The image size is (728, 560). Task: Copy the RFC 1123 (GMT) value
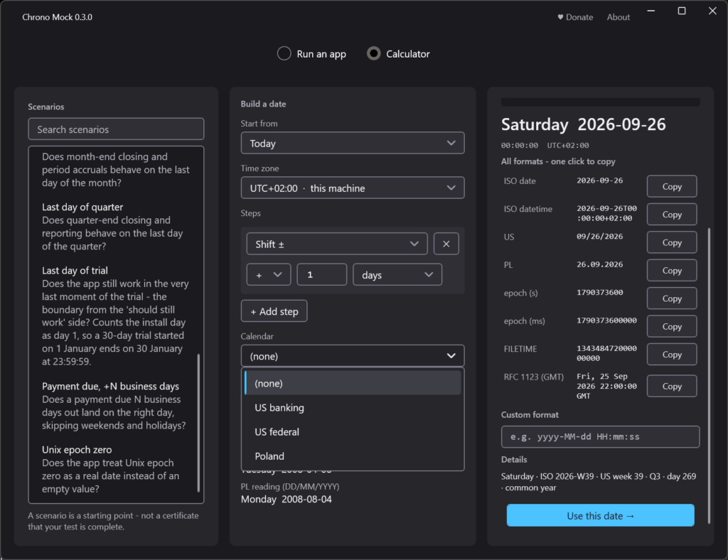672,386
